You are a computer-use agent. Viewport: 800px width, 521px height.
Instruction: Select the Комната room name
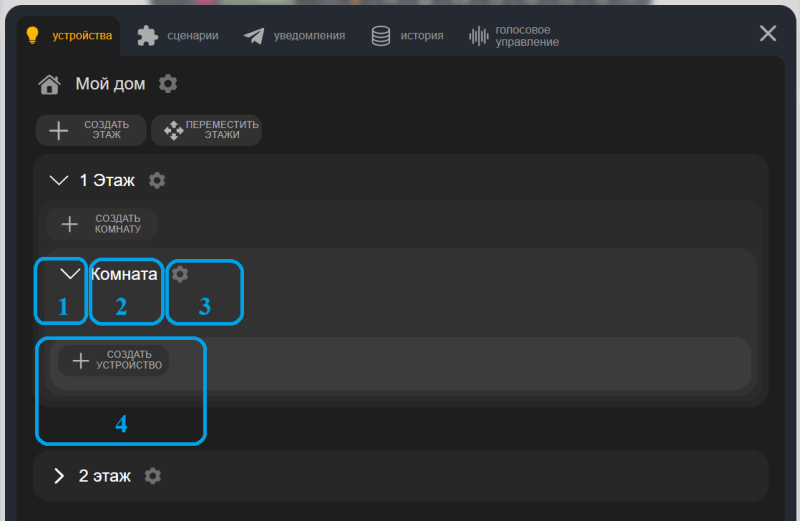(124, 274)
